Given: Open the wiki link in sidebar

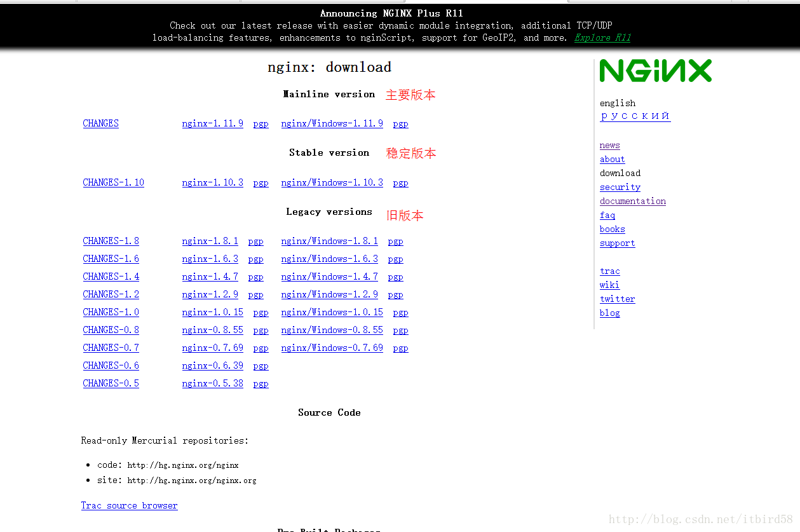Looking at the screenshot, I should tap(609, 285).
